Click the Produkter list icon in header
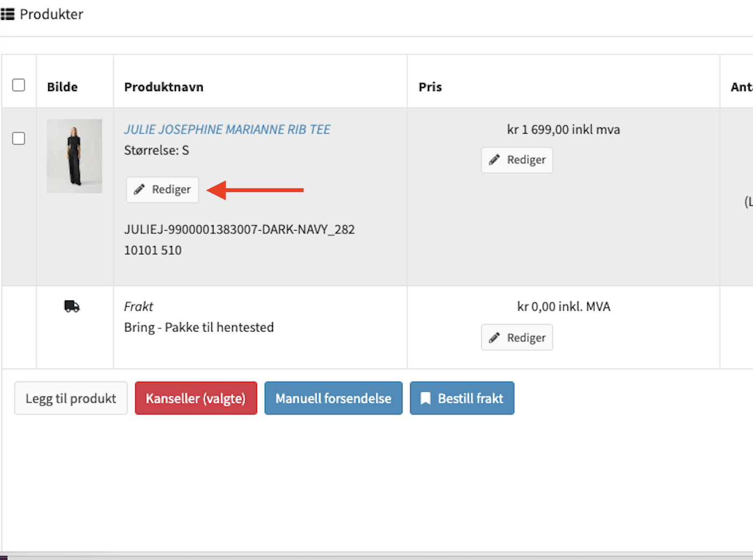The width and height of the screenshot is (753, 560). 8,14
